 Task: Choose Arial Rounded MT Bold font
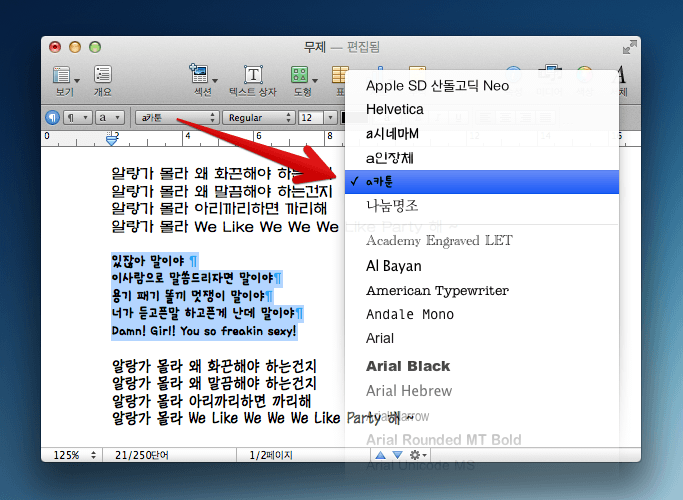click(482, 439)
